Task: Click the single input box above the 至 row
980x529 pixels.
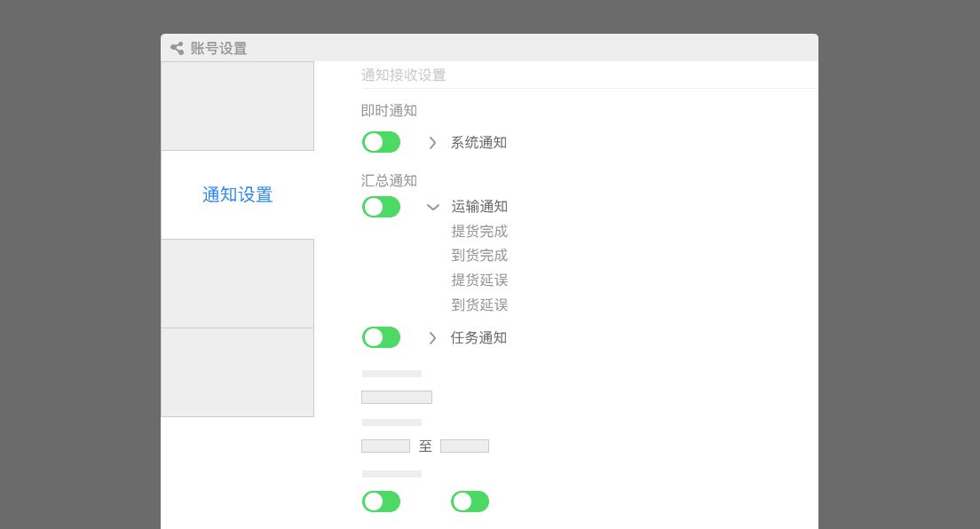Action: pyautogui.click(x=397, y=397)
